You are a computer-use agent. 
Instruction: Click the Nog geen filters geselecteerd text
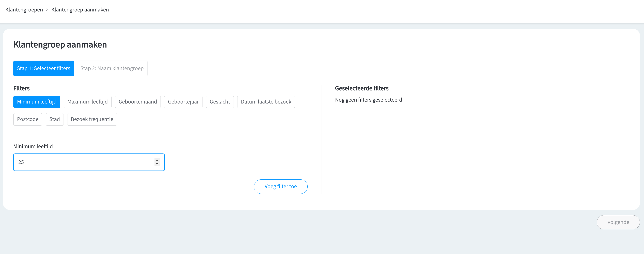pyautogui.click(x=368, y=100)
